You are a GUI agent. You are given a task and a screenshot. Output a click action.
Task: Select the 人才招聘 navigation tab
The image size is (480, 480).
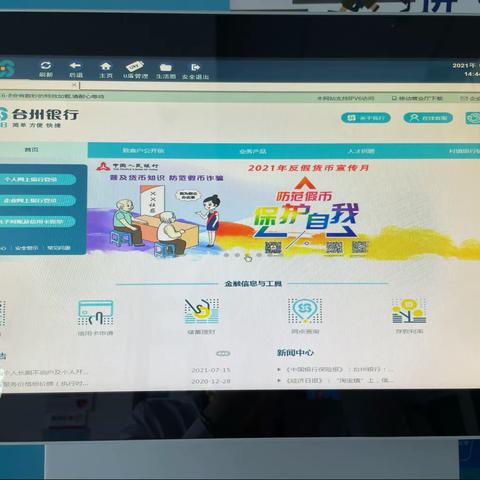tap(361, 151)
